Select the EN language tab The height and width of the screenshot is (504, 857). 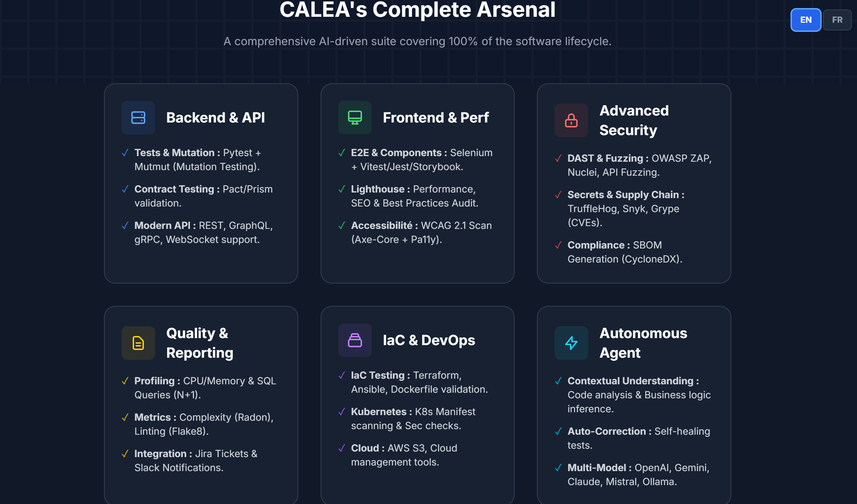click(806, 20)
